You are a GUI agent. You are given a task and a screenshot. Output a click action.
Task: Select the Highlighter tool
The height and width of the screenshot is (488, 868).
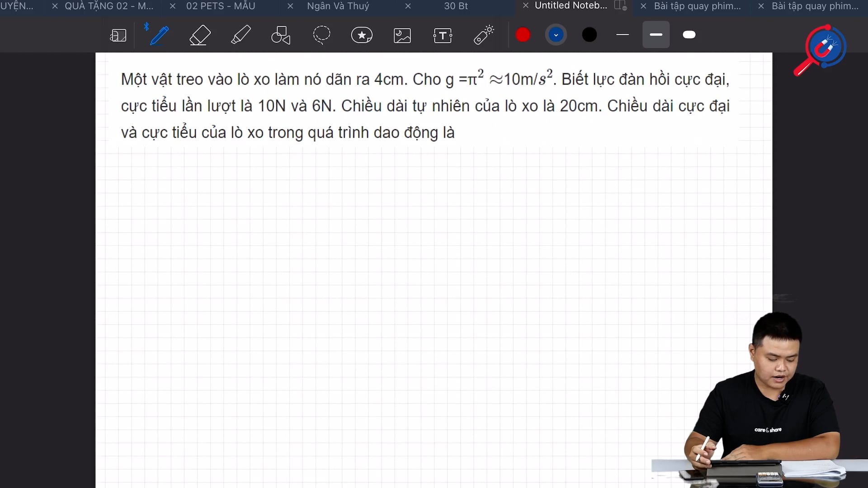241,35
